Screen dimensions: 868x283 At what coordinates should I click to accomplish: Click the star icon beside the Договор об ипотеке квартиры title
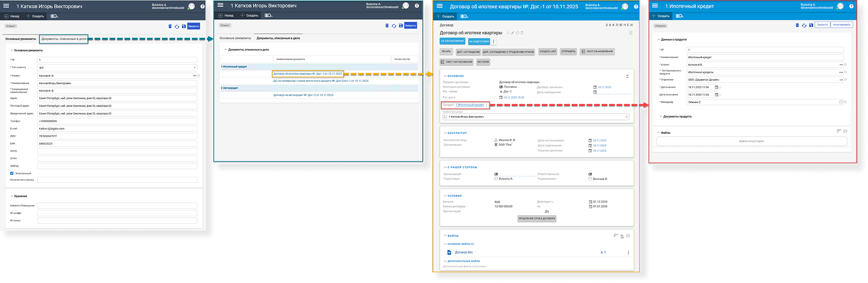point(508,33)
